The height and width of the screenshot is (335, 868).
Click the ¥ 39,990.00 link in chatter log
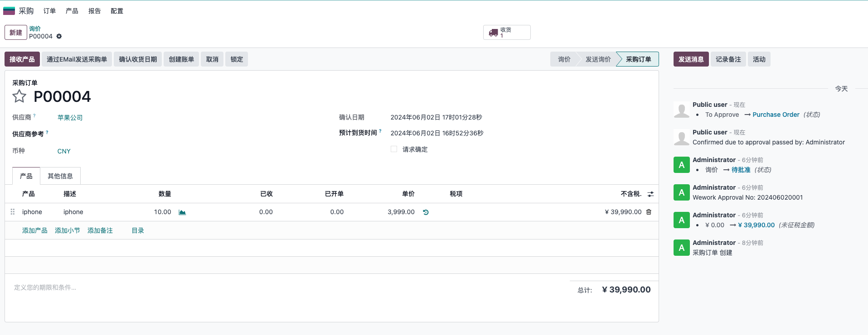click(x=756, y=225)
